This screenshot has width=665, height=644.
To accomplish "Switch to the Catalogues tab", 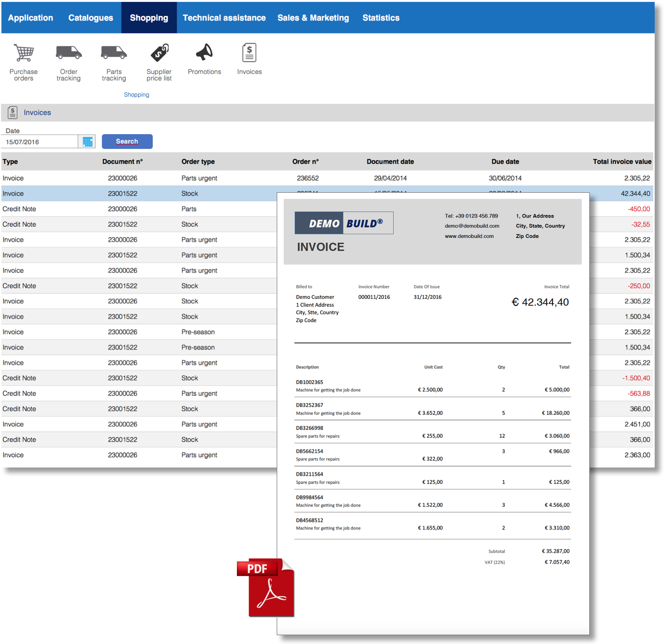I will (x=90, y=18).
